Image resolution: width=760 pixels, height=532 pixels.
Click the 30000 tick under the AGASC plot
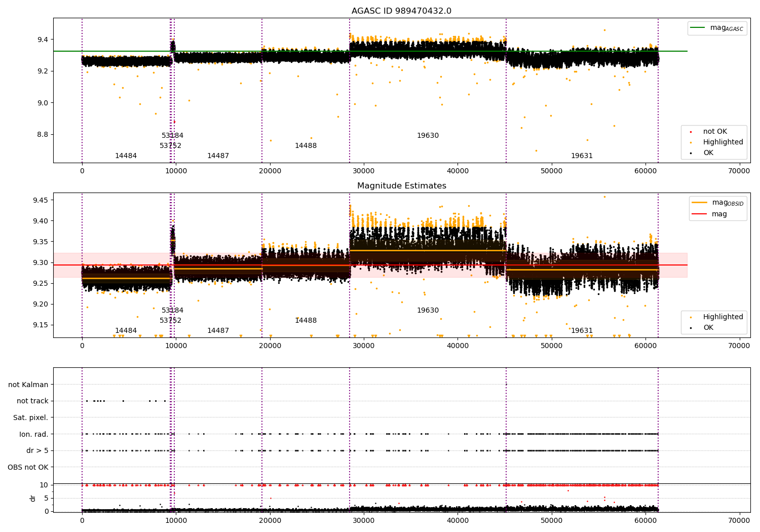(364, 171)
